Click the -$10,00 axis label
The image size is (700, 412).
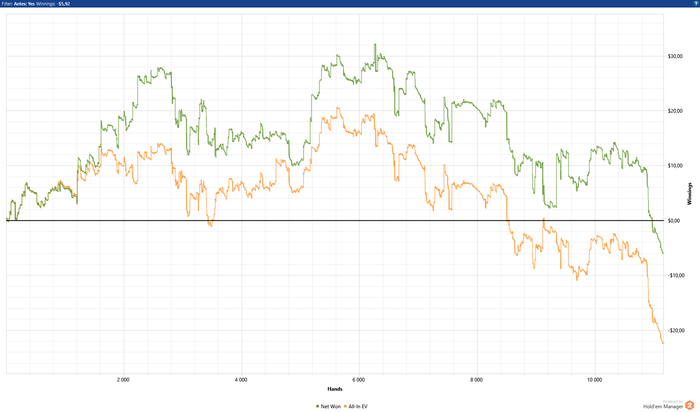[675, 275]
